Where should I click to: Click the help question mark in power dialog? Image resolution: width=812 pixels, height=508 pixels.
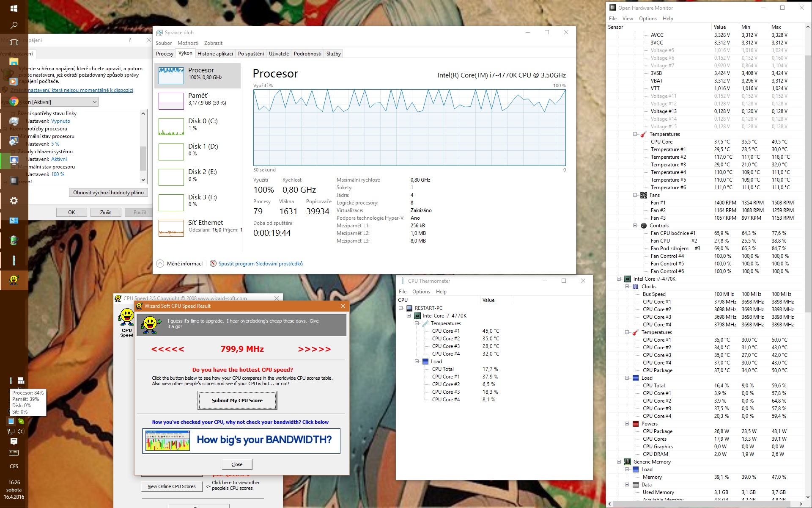[x=130, y=40]
